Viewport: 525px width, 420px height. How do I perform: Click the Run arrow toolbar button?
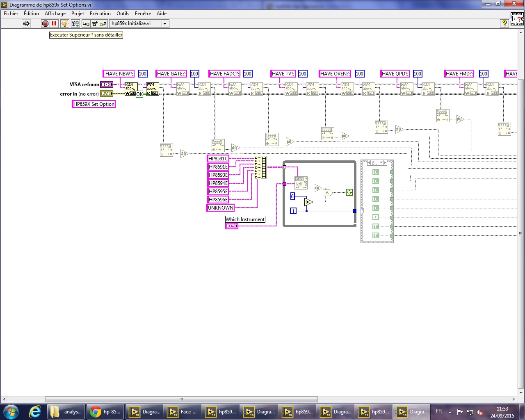point(26,24)
